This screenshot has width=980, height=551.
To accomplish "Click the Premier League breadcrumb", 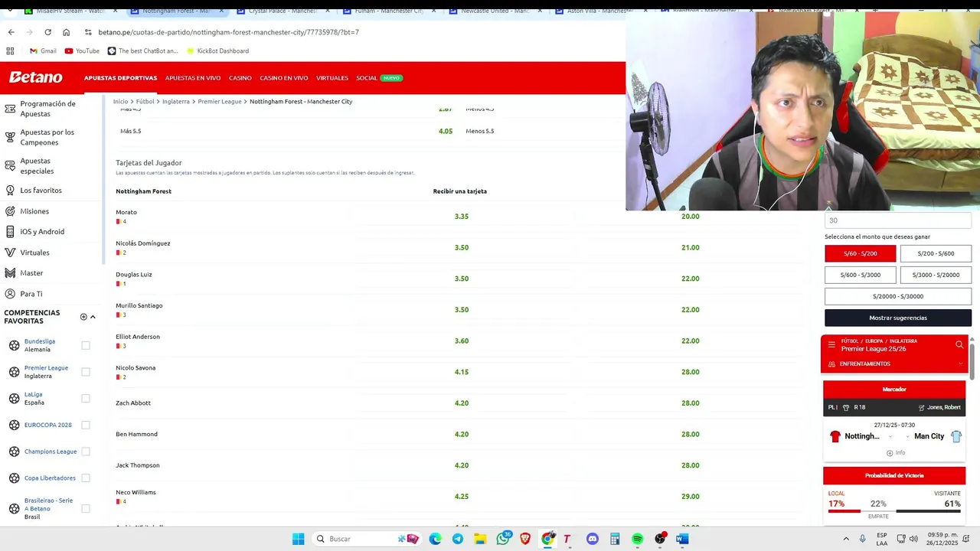I will 220,101.
